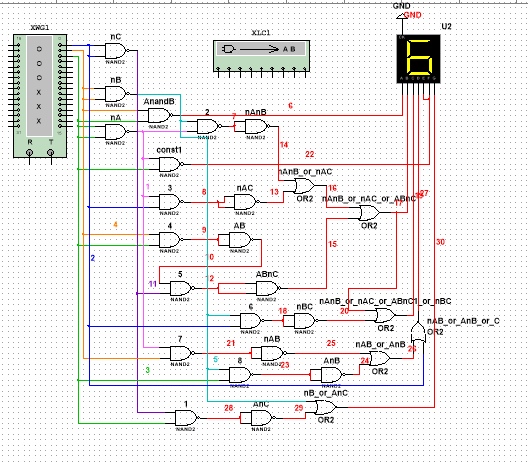Select the nB NAND gate
The height and width of the screenshot is (462, 528).
pos(116,94)
